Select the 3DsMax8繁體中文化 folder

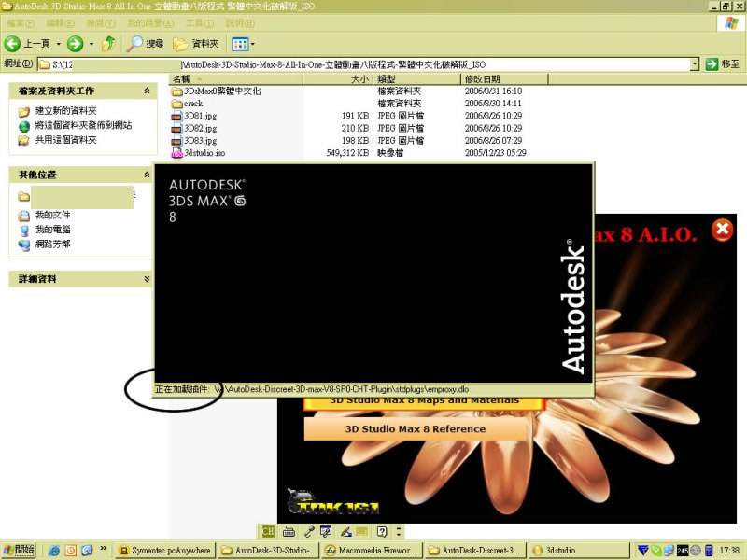(x=216, y=91)
